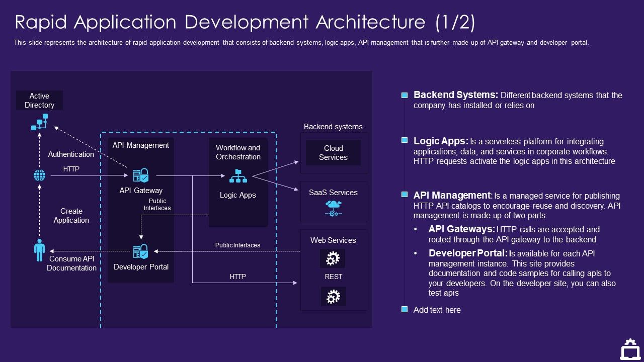This screenshot has height=362, width=644.
Task: Click the gear icon above REST
Action: (333, 258)
